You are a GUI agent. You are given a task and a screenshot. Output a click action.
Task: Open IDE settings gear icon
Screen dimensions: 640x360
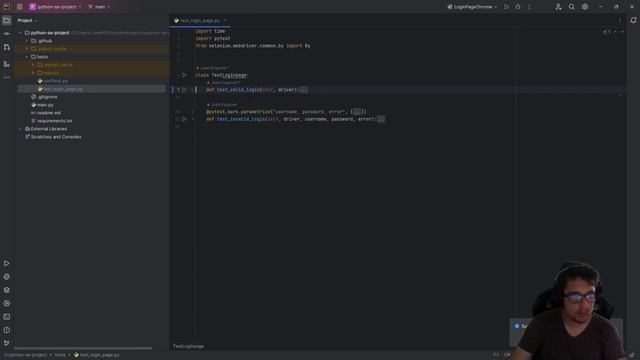(x=585, y=7)
